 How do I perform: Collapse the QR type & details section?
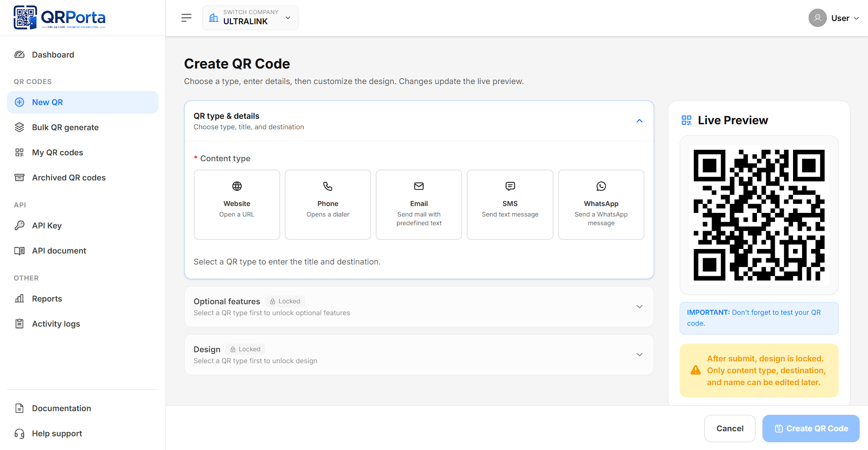tap(639, 121)
